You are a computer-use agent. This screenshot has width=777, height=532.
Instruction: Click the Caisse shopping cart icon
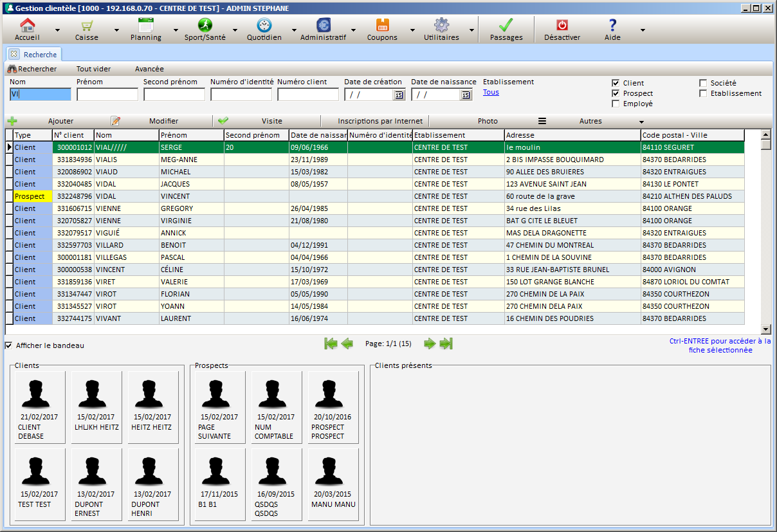point(86,26)
